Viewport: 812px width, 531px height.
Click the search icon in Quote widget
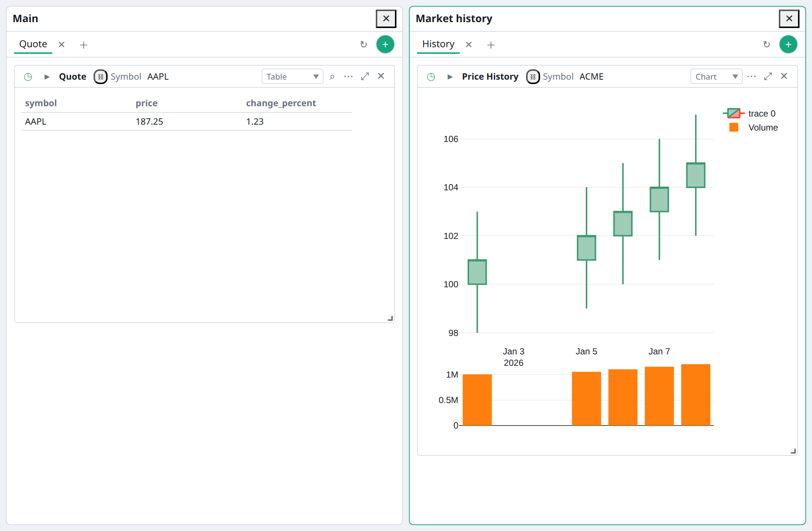tap(332, 77)
